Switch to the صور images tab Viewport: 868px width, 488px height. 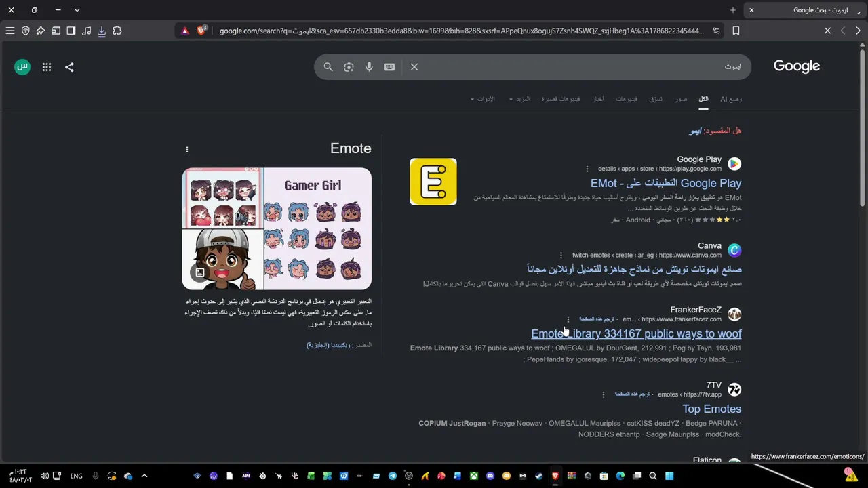681,99
